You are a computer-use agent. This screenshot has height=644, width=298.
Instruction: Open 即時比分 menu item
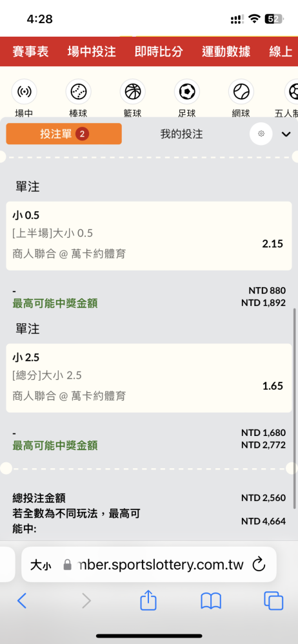(159, 52)
